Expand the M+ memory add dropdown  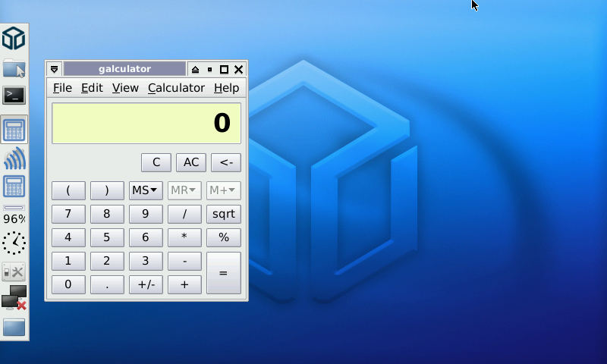click(223, 190)
